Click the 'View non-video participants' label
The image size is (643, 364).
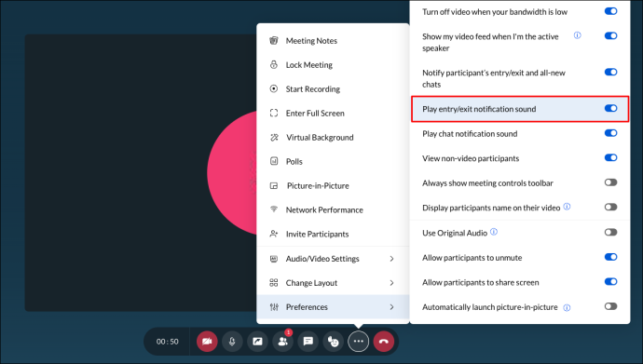pos(471,158)
